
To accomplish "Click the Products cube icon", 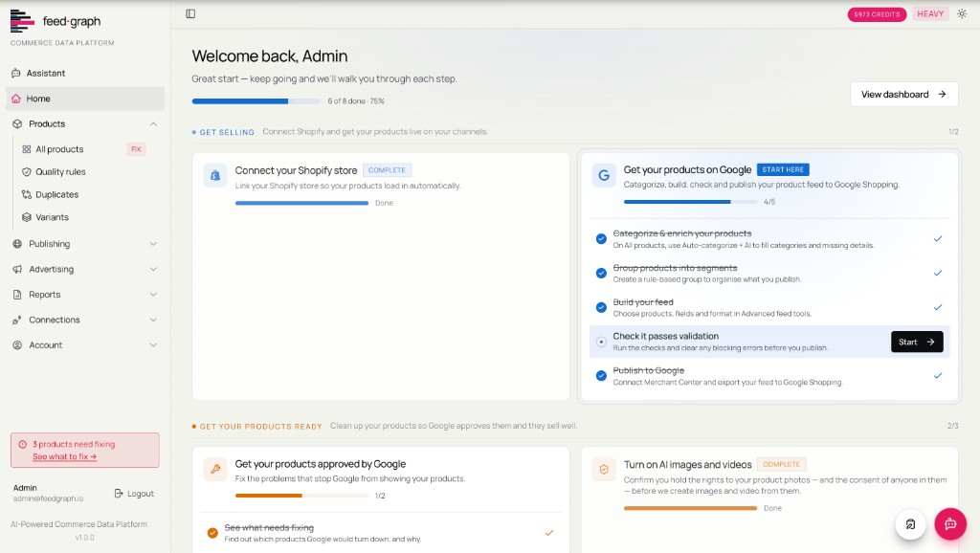I will pos(17,123).
